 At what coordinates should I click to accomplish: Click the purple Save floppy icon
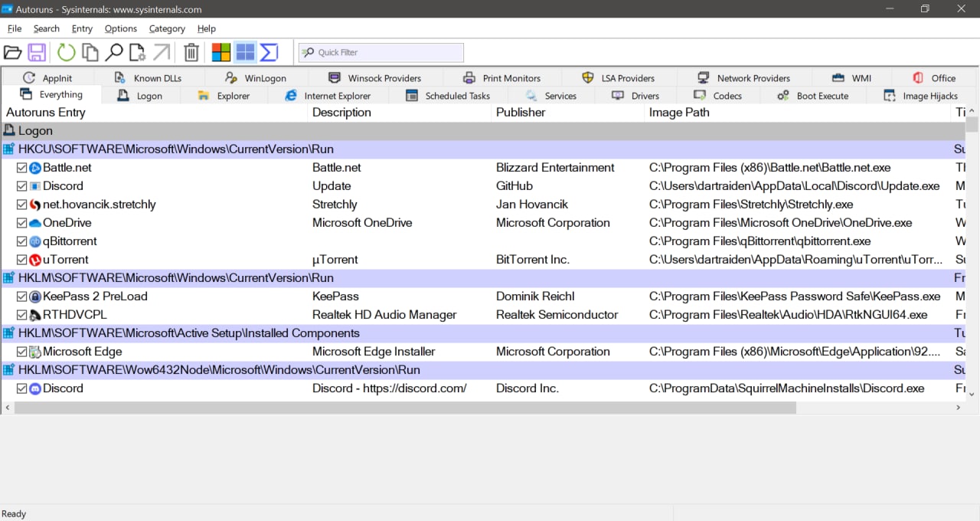[x=37, y=52]
